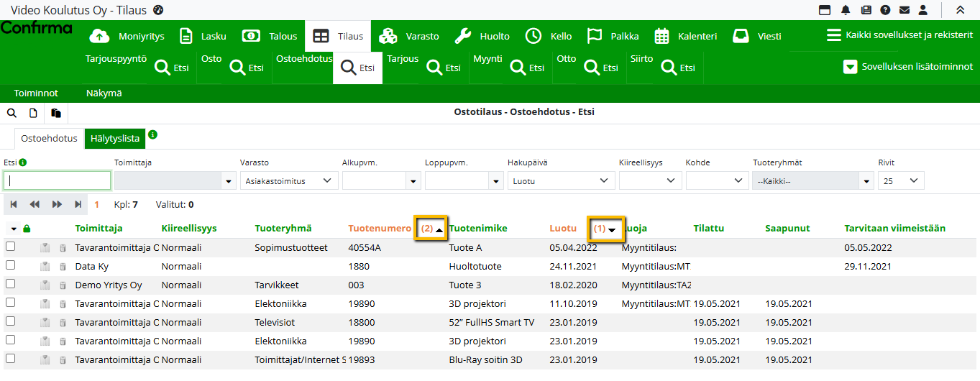This screenshot has height=381, width=980.
Task: Click the Etsi search input field
Action: (58, 181)
